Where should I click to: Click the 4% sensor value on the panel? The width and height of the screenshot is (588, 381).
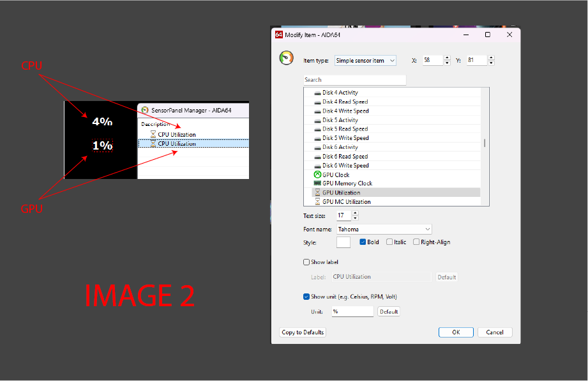102,121
